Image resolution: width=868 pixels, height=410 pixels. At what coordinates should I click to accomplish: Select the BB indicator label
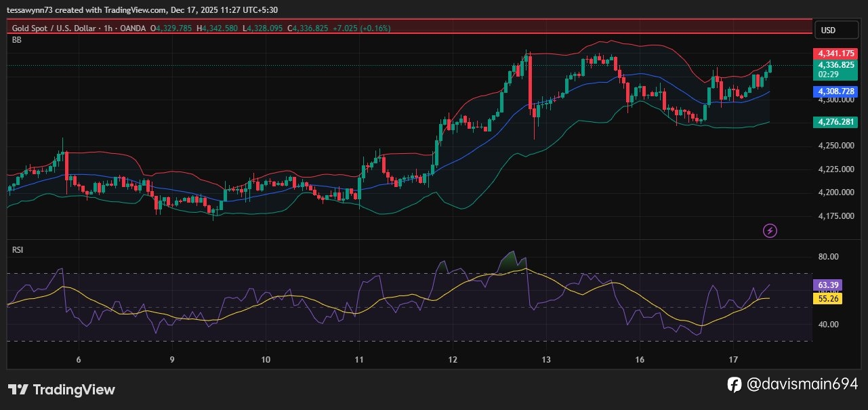(16, 40)
